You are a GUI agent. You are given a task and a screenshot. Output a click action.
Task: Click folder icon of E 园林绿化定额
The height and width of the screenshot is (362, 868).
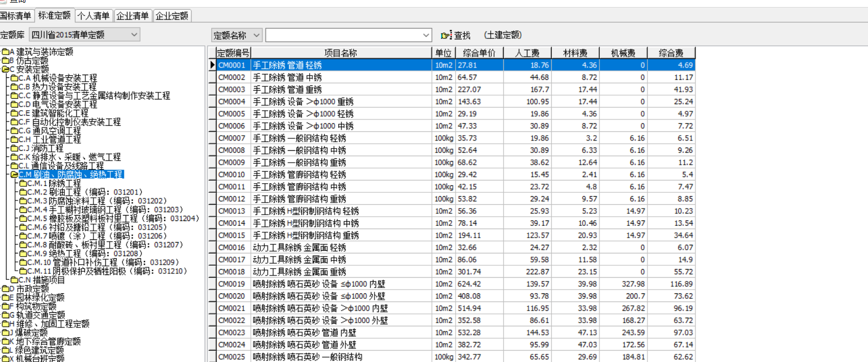5,297
